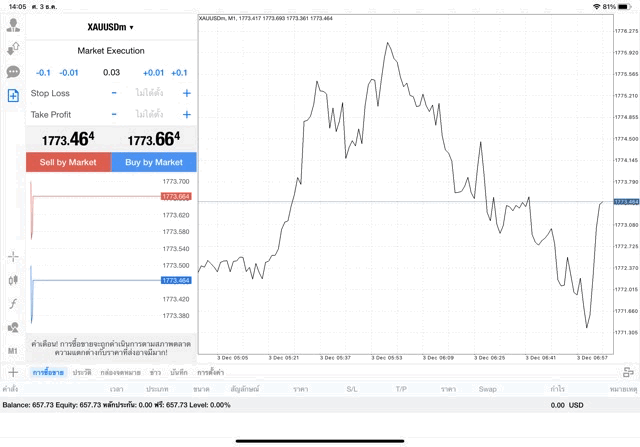The height and width of the screenshot is (447, 640).
Task: Lower the volume by -0.1
Action: (43, 73)
